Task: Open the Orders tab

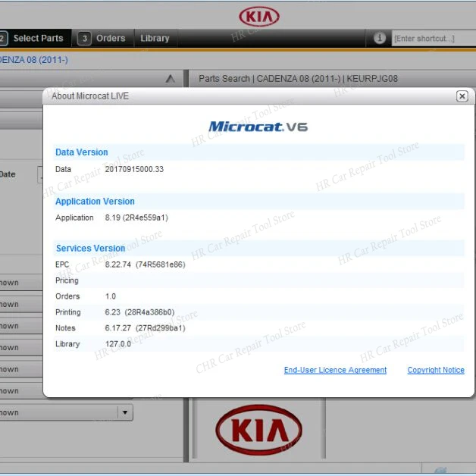Action: [111, 38]
